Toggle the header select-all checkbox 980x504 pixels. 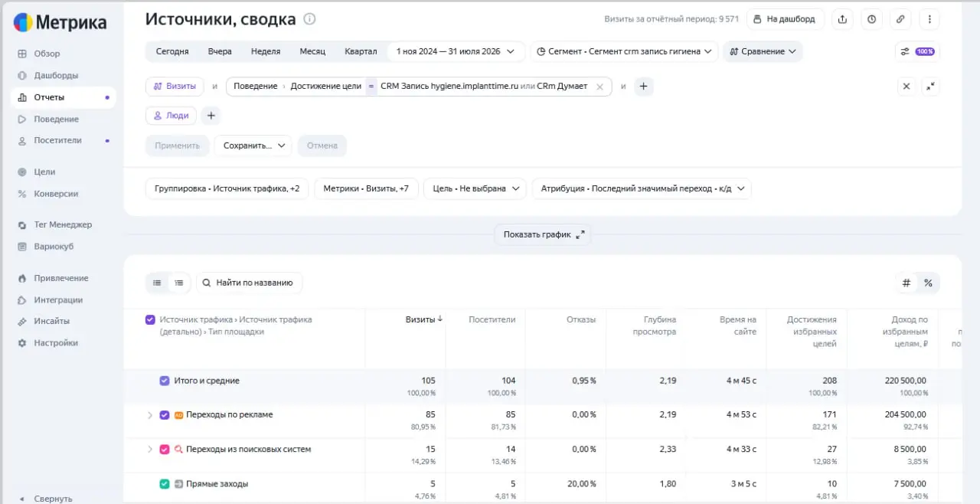[x=150, y=319]
